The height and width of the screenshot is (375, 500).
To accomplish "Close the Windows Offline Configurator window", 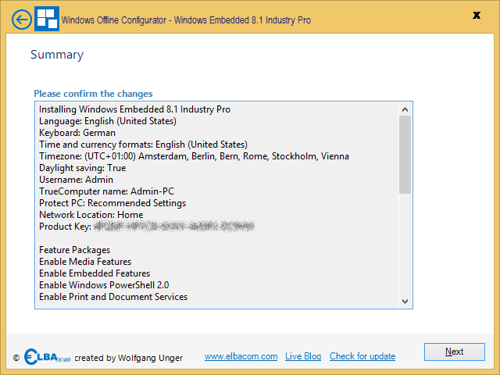I will click(x=477, y=15).
